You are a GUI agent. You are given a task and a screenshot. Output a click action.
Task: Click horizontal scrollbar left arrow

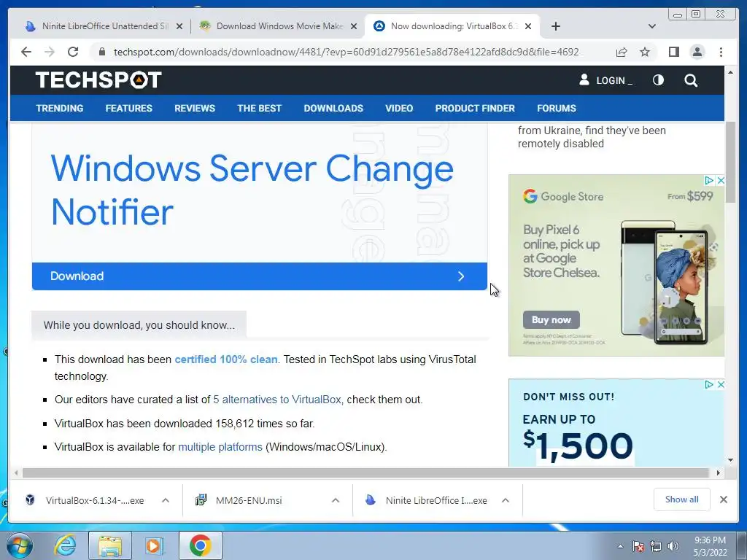pyautogui.click(x=16, y=472)
